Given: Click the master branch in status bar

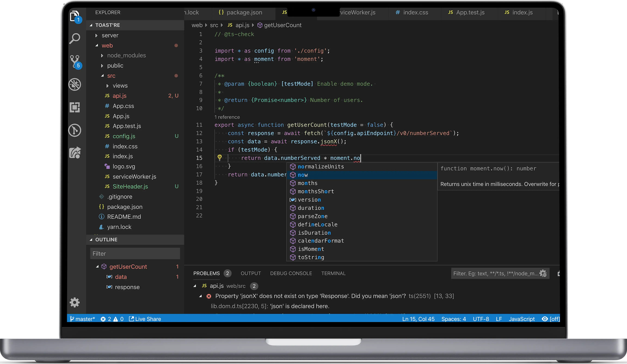Looking at the screenshot, I should 82,319.
